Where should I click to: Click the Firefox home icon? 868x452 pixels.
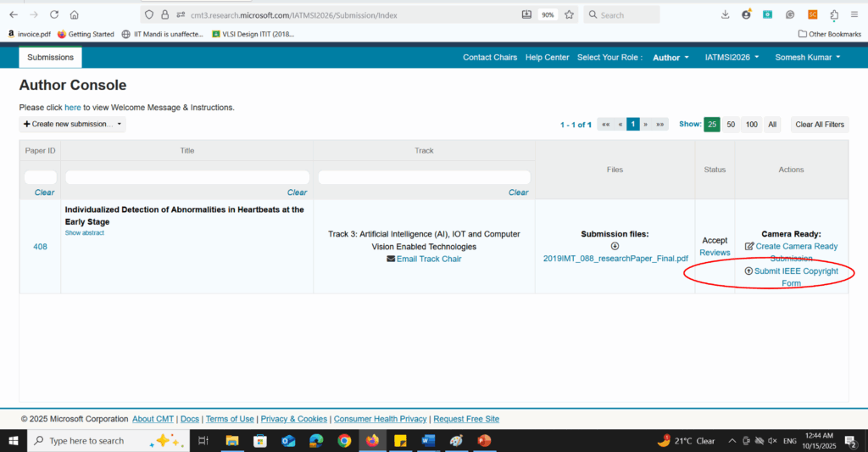(75, 14)
